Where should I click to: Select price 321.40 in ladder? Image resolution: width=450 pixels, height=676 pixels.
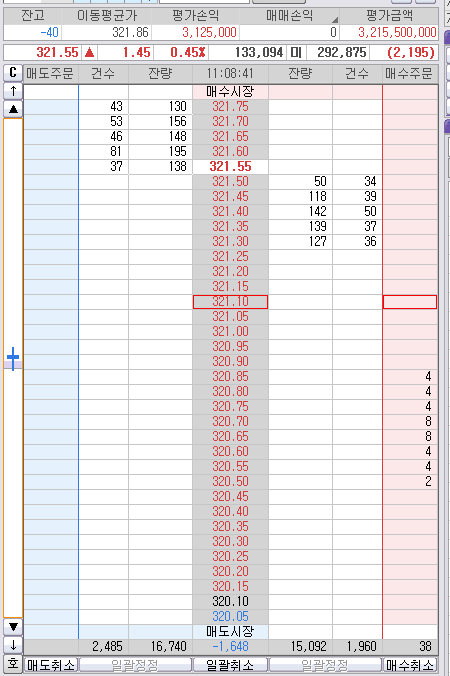[230, 212]
